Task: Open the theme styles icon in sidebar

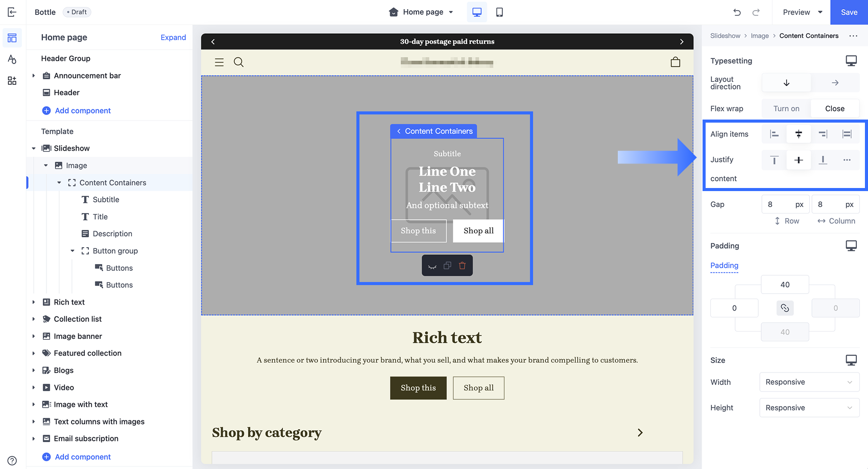Action: [12, 59]
